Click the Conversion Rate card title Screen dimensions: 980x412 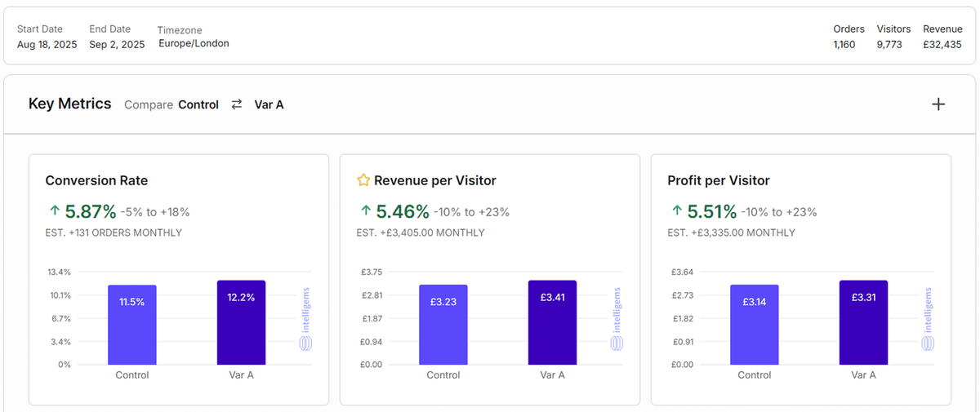pos(96,180)
